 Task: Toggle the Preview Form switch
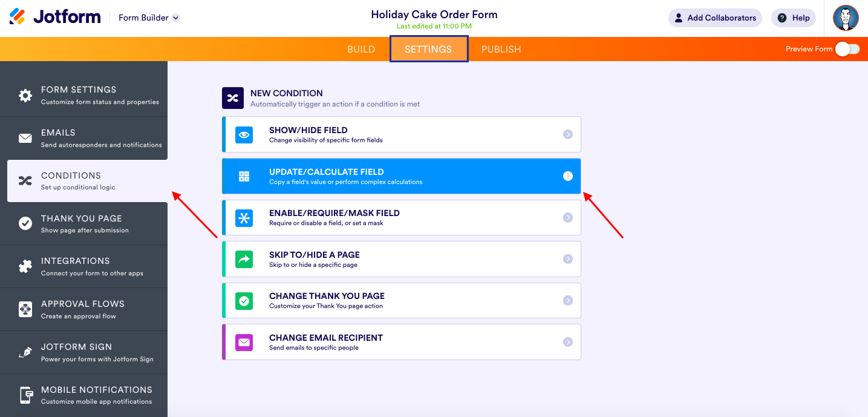[847, 49]
